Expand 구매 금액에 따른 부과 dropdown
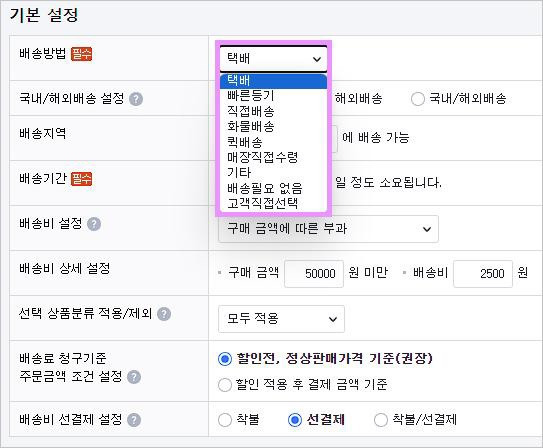543x448 pixels. click(x=328, y=229)
